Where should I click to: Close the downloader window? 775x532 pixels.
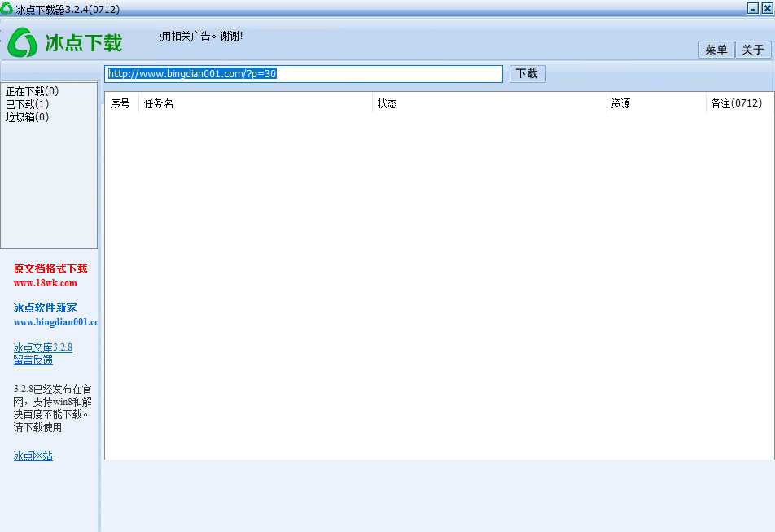point(767,8)
